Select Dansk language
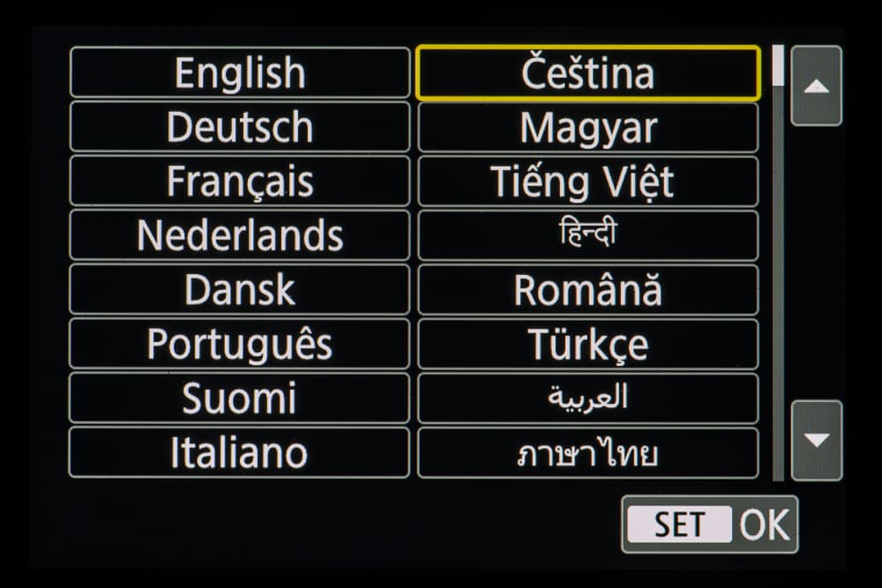The width and height of the screenshot is (882, 588). coord(239,290)
